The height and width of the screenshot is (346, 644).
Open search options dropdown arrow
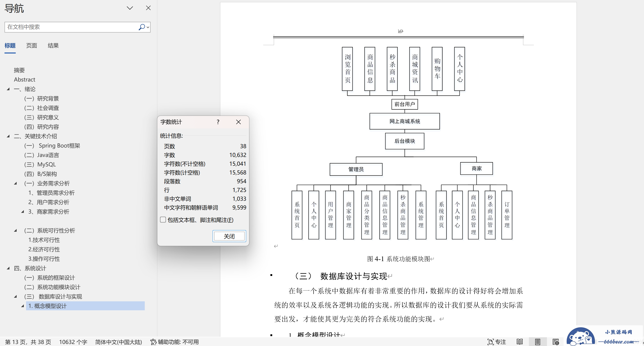coord(148,27)
